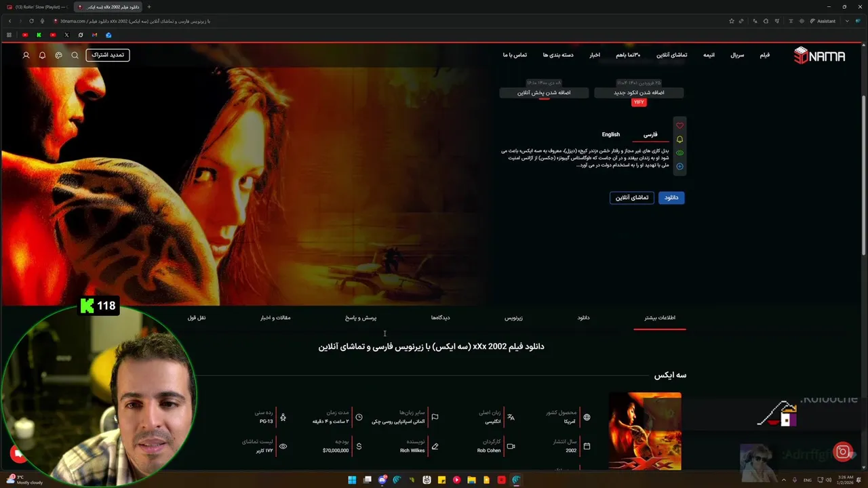Image resolution: width=868 pixels, height=488 pixels.
Task: Click the ENG language indicator in tray
Action: pyautogui.click(x=807, y=480)
